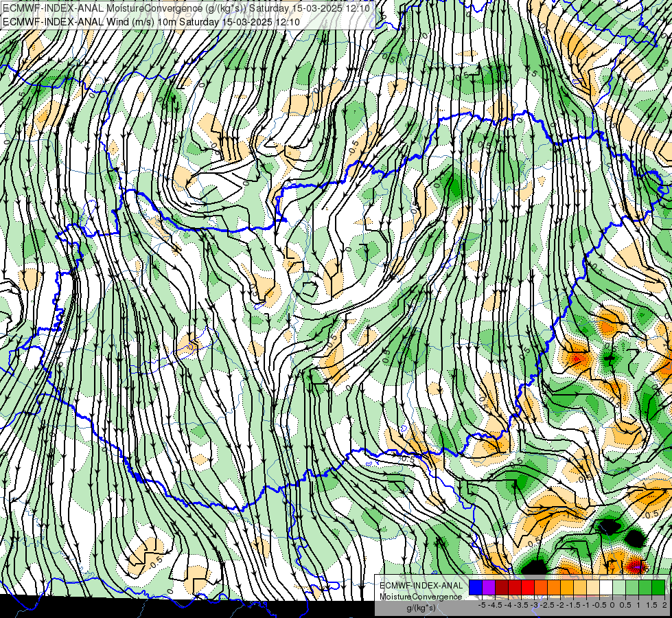The height and width of the screenshot is (618, 672).
Task: Pick the light green swatch between 0.5 and 1
Action: click(x=632, y=588)
